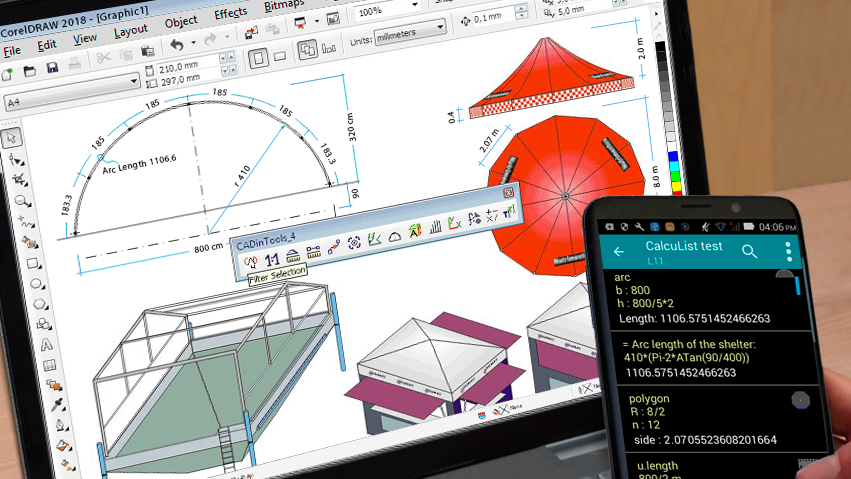The height and width of the screenshot is (479, 851).
Task: Toggle All Pages layout button
Action: coord(307,50)
